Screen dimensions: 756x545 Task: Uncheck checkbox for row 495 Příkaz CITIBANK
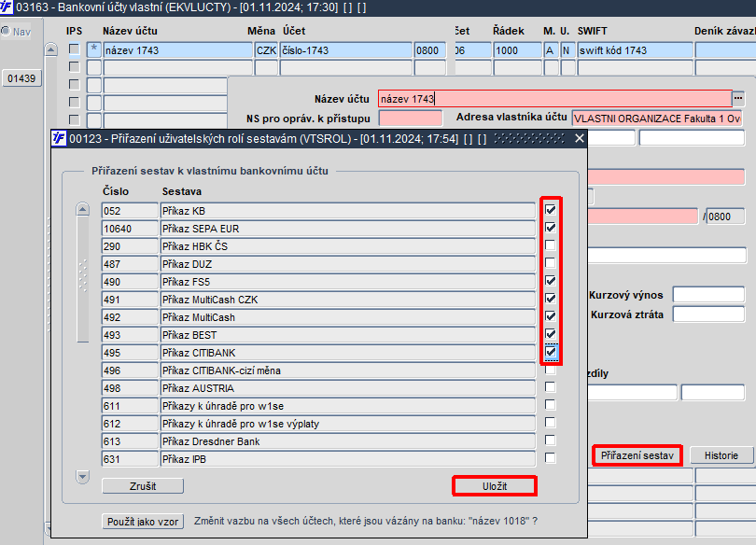pyautogui.click(x=550, y=352)
